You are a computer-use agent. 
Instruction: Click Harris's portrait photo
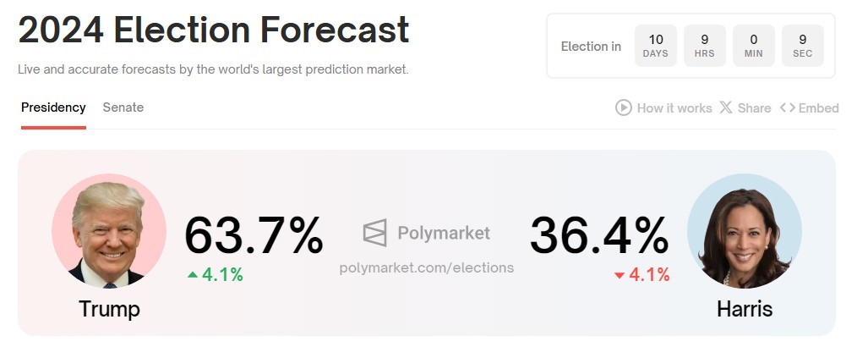(745, 231)
